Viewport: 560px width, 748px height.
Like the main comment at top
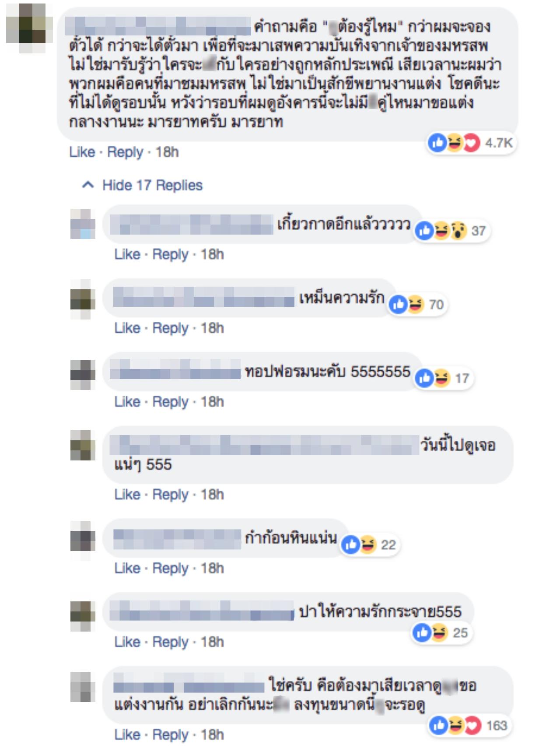click(82, 152)
